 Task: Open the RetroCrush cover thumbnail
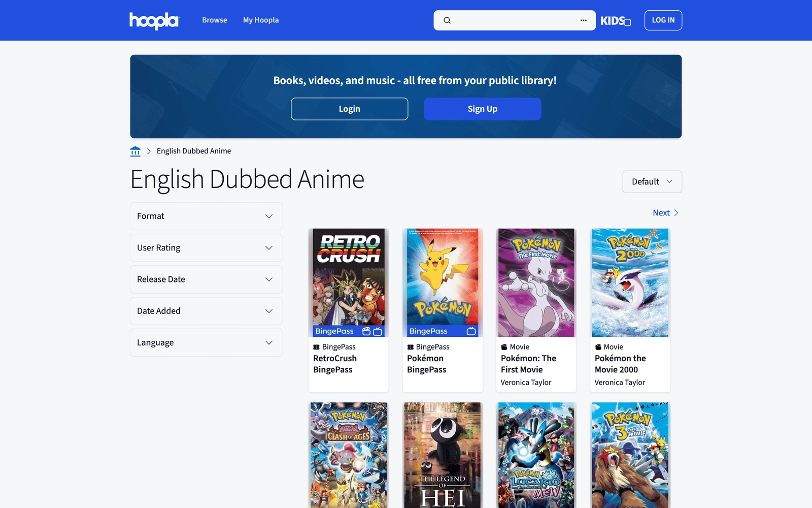349,282
